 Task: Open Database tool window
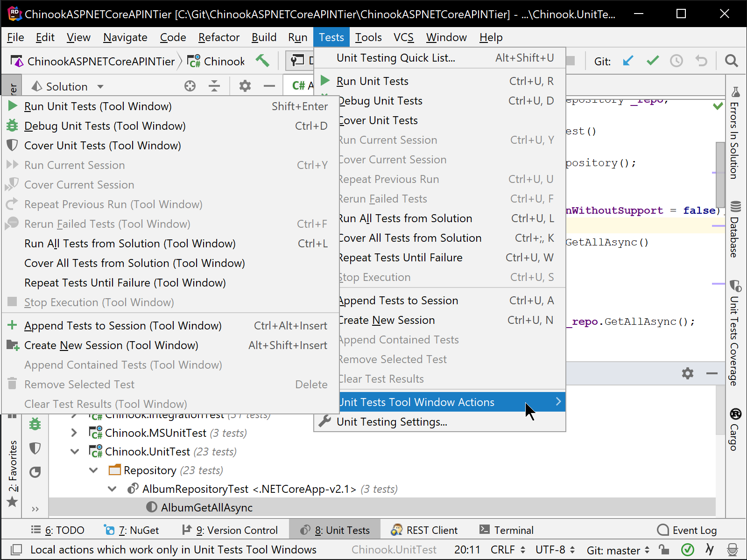(735, 229)
